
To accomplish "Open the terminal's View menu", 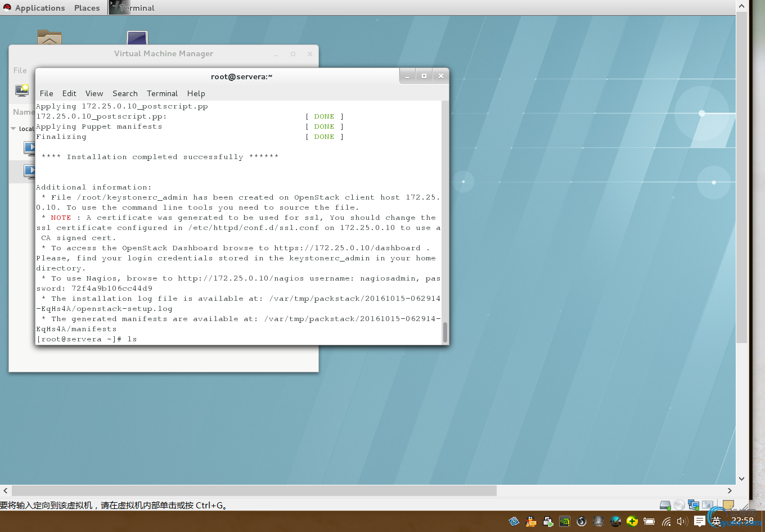I will [x=94, y=93].
